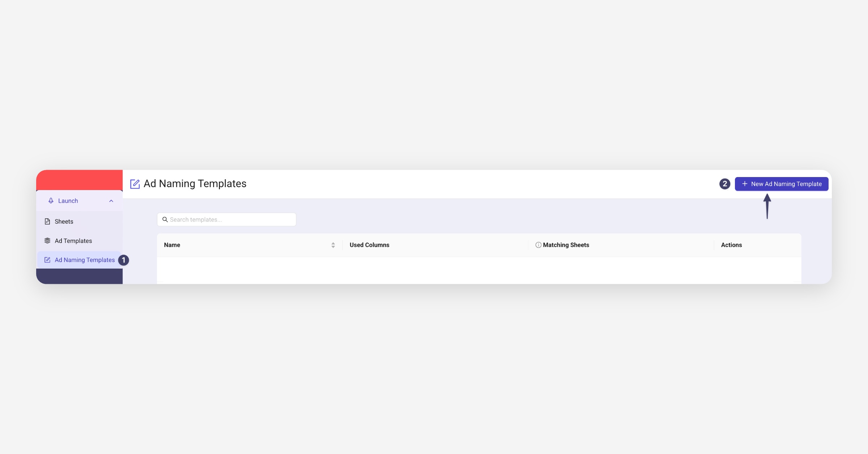Collapse the Launch section chevron
Viewport: 868px width, 454px height.
click(111, 201)
